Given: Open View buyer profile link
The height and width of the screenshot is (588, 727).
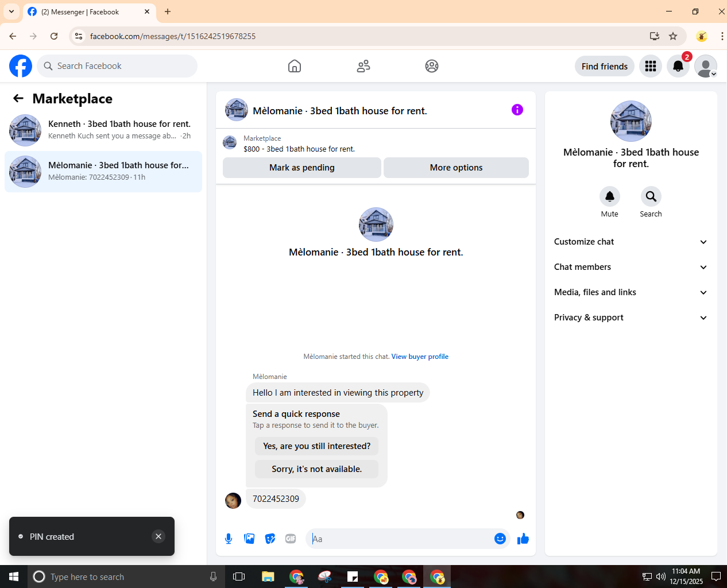Looking at the screenshot, I should click(x=420, y=357).
